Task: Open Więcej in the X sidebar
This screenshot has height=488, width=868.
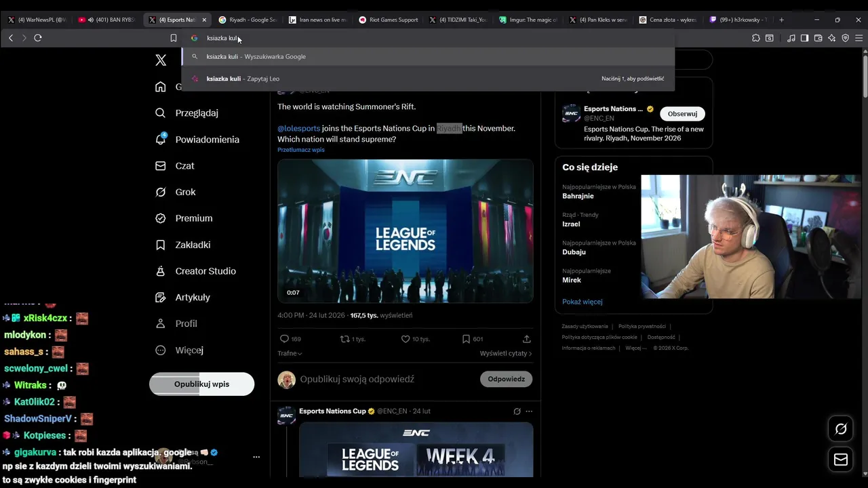Action: 179,350
